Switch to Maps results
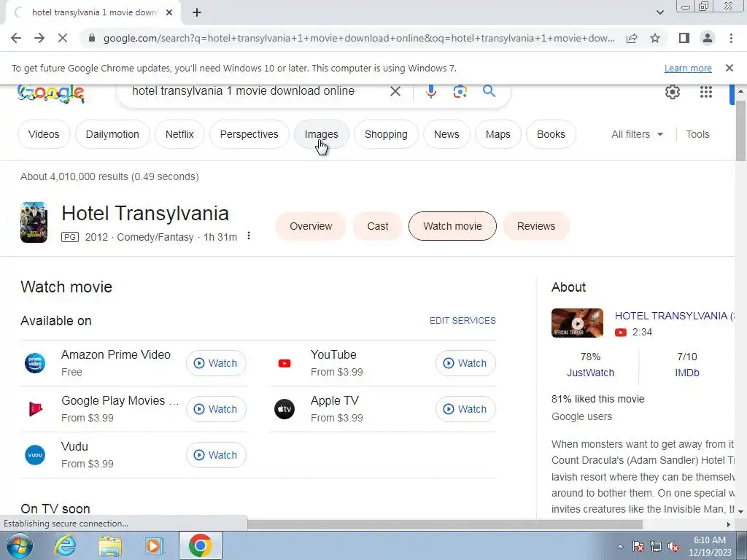Image resolution: width=747 pixels, height=560 pixels. pos(498,134)
